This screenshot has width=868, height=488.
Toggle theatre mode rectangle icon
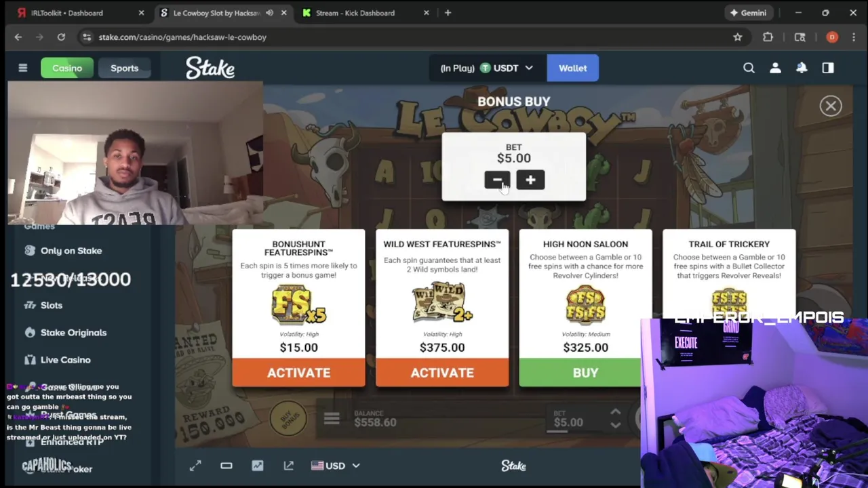226,466
